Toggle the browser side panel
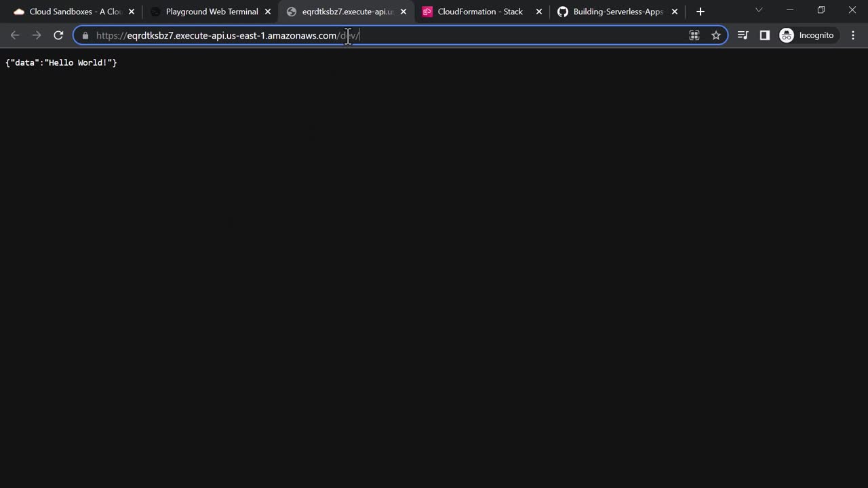This screenshot has width=868, height=488. (765, 35)
